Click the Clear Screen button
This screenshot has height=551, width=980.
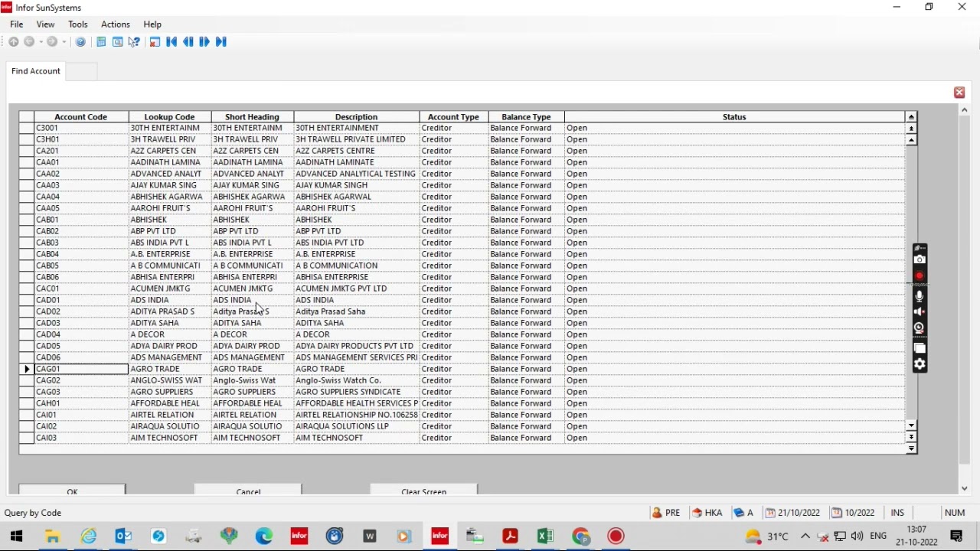click(424, 490)
